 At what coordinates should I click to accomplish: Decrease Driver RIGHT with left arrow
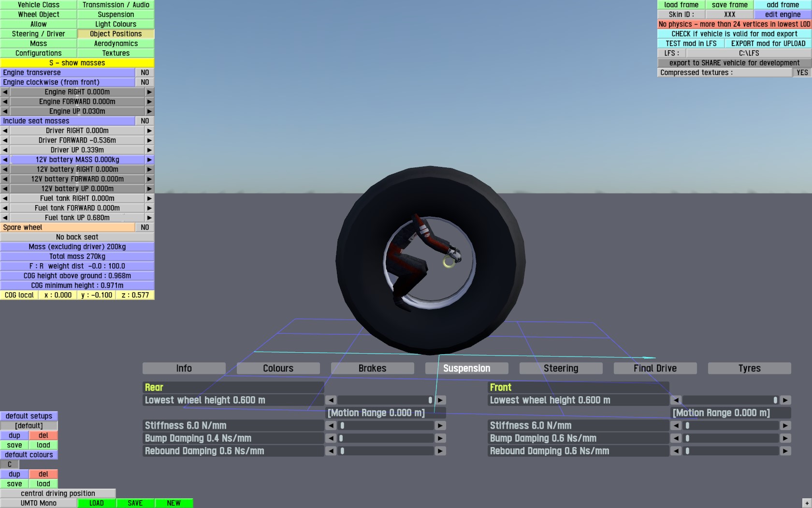[5, 131]
